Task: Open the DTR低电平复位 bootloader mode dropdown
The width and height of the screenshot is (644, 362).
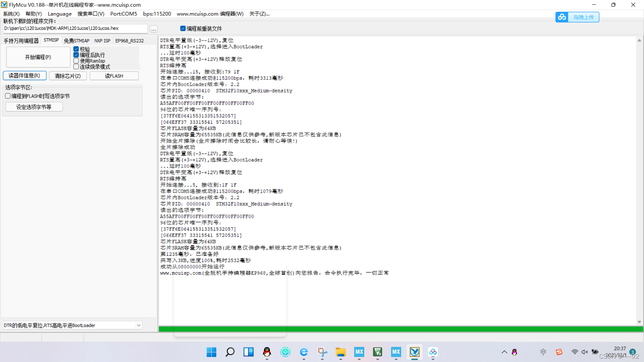Action: pyautogui.click(x=139, y=325)
